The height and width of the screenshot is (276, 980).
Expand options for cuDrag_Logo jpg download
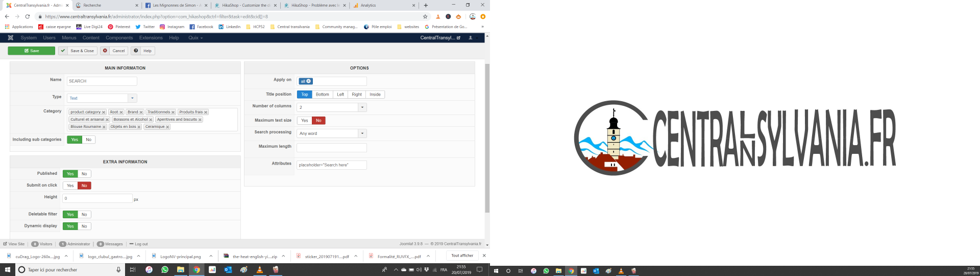[x=66, y=256]
